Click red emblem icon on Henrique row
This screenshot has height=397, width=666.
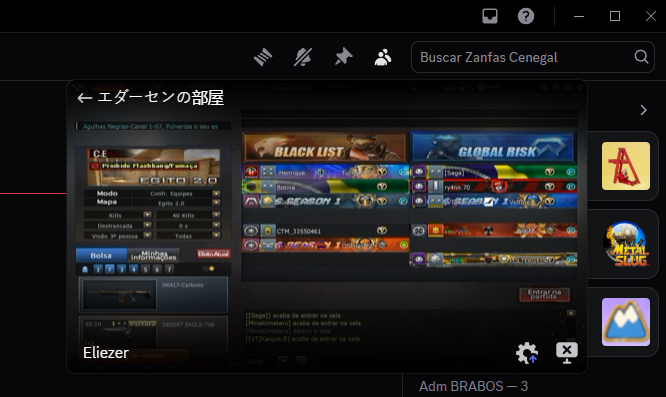click(x=251, y=172)
